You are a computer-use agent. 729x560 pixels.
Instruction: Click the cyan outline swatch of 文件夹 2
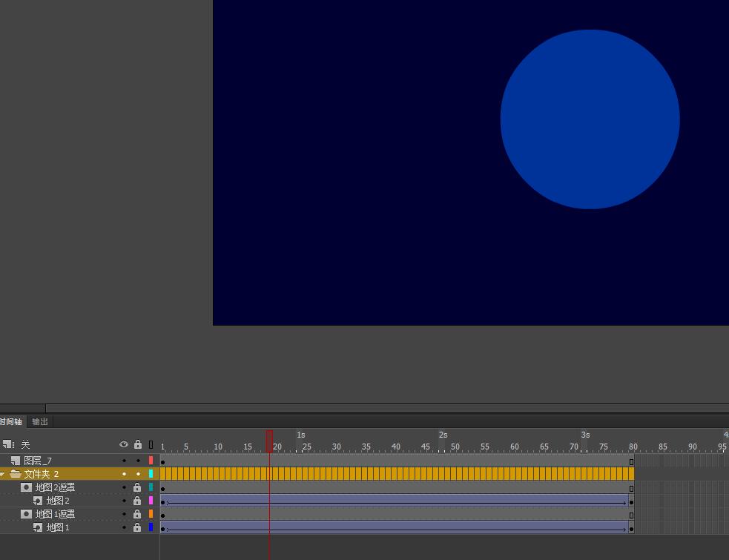151,474
